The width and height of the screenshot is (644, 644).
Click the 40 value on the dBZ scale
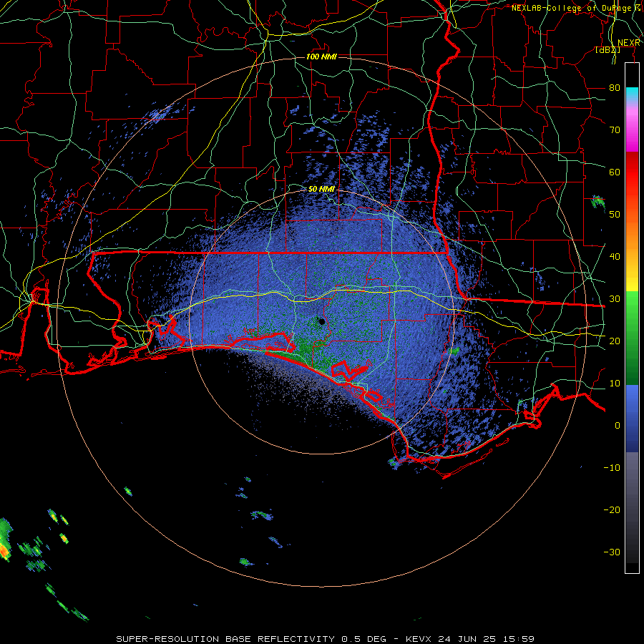tap(615, 257)
